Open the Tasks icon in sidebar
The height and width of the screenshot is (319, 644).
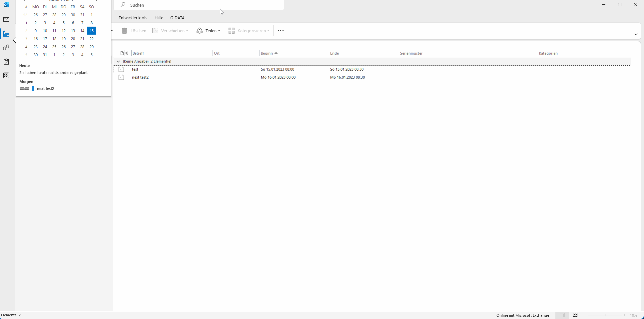click(6, 62)
